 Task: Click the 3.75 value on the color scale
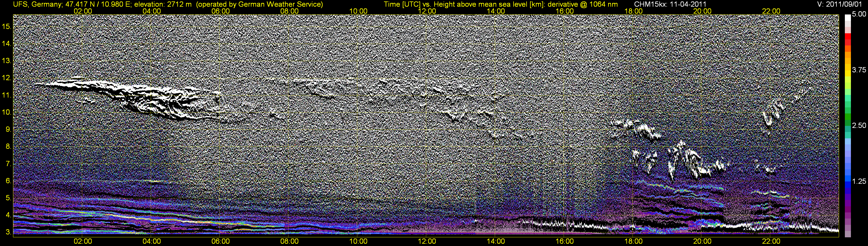(x=859, y=70)
